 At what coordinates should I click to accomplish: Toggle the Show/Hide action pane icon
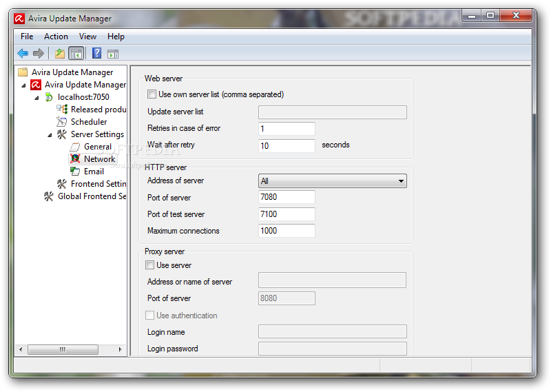[x=113, y=54]
